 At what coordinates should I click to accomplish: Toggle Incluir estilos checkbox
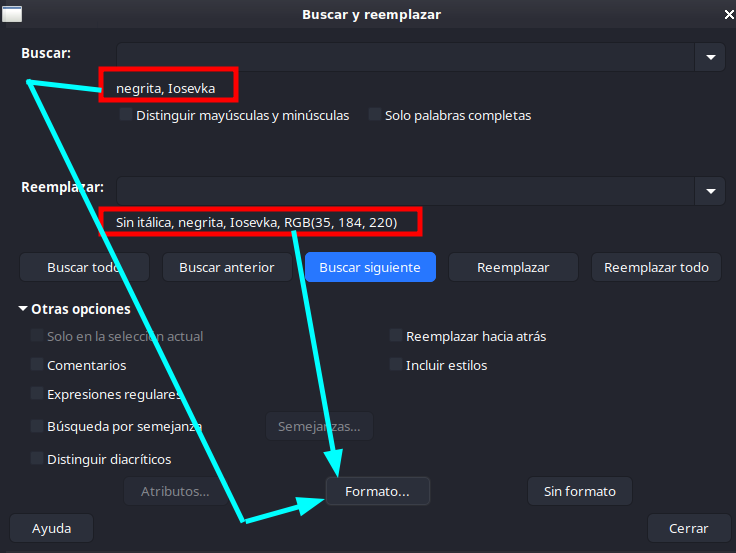tap(396, 364)
